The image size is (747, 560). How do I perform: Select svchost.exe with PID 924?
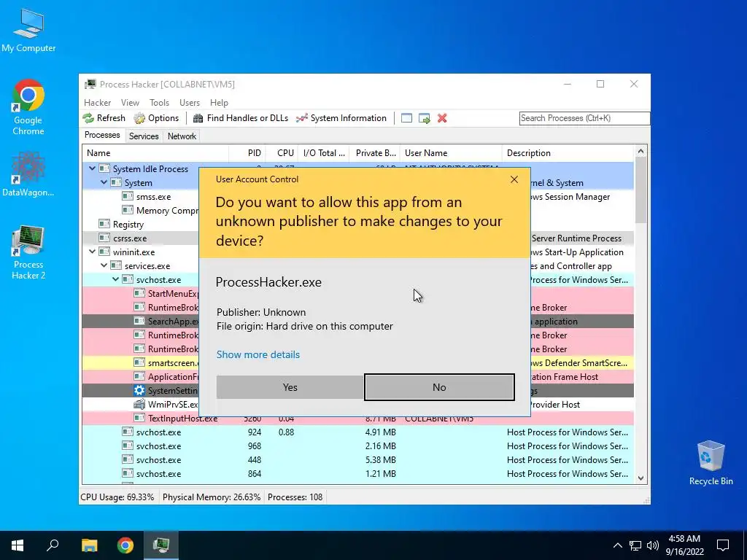pyautogui.click(x=357, y=432)
